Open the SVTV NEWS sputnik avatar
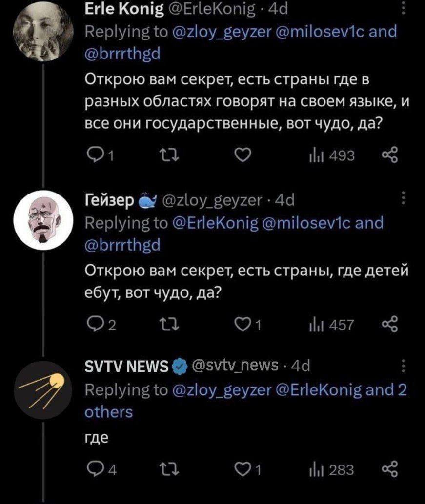 [42, 389]
